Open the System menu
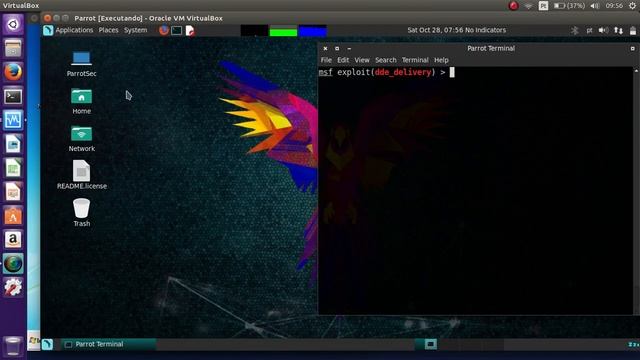 coord(136,30)
